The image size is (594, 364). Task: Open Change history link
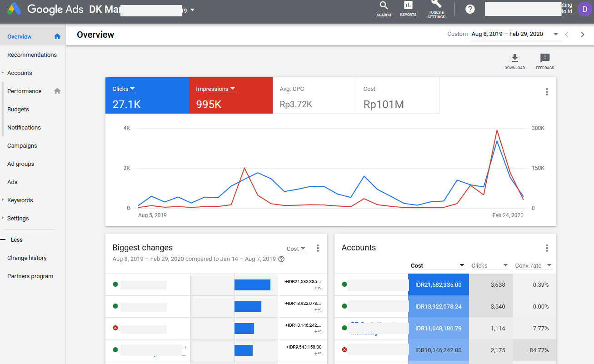[x=27, y=258]
